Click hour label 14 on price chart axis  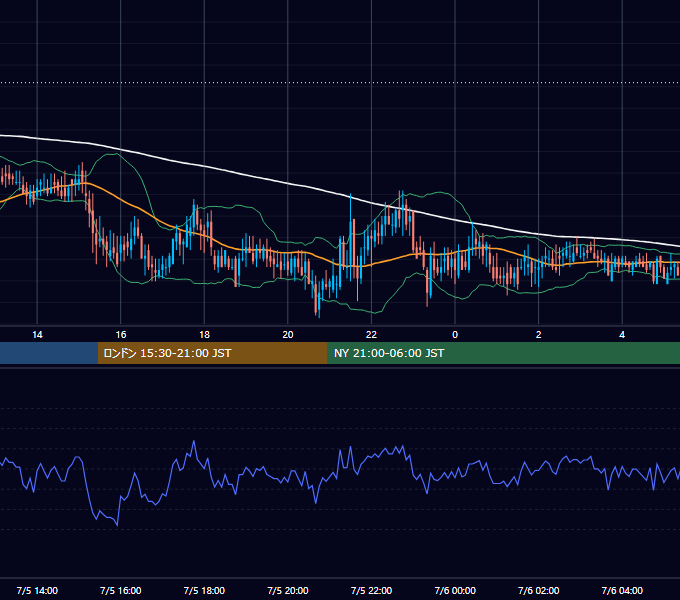(x=37, y=335)
